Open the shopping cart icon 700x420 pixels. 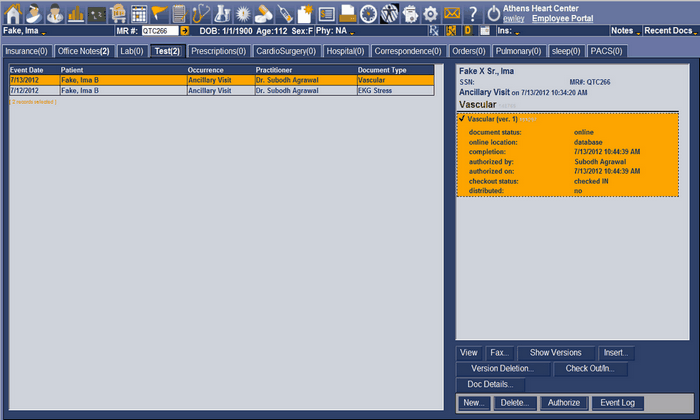point(118,14)
